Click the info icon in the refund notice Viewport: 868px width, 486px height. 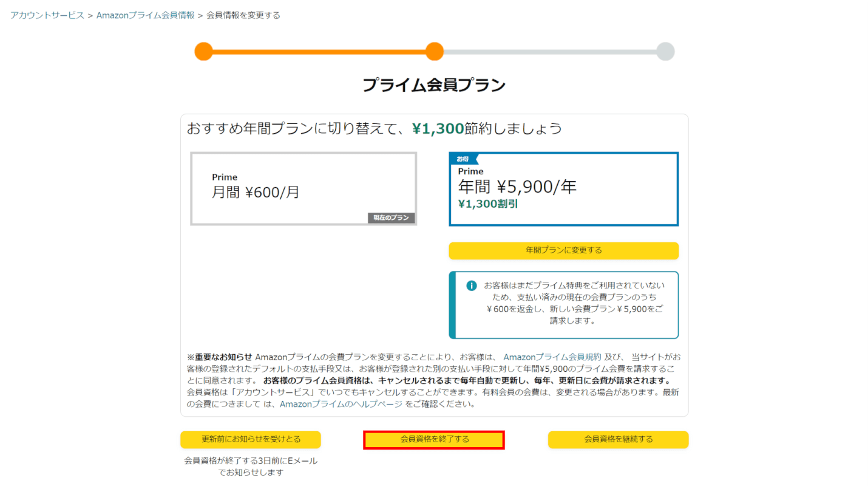[x=472, y=286]
